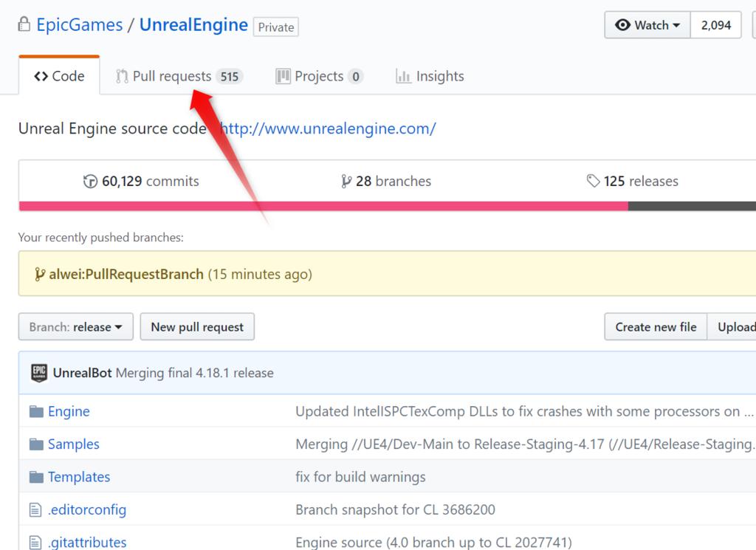Image resolution: width=756 pixels, height=550 pixels.
Task: Open the UnrealEngine repository link
Action: tap(194, 24)
